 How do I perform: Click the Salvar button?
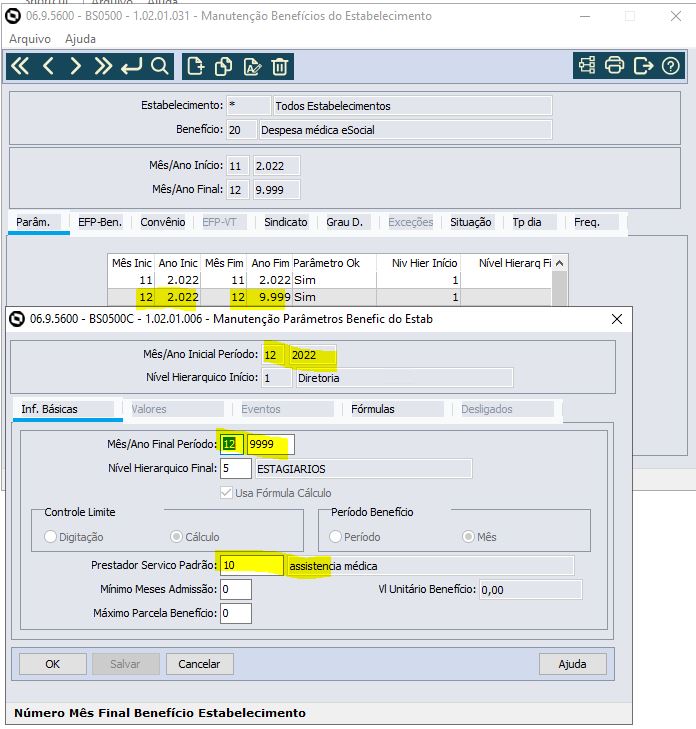(x=126, y=664)
